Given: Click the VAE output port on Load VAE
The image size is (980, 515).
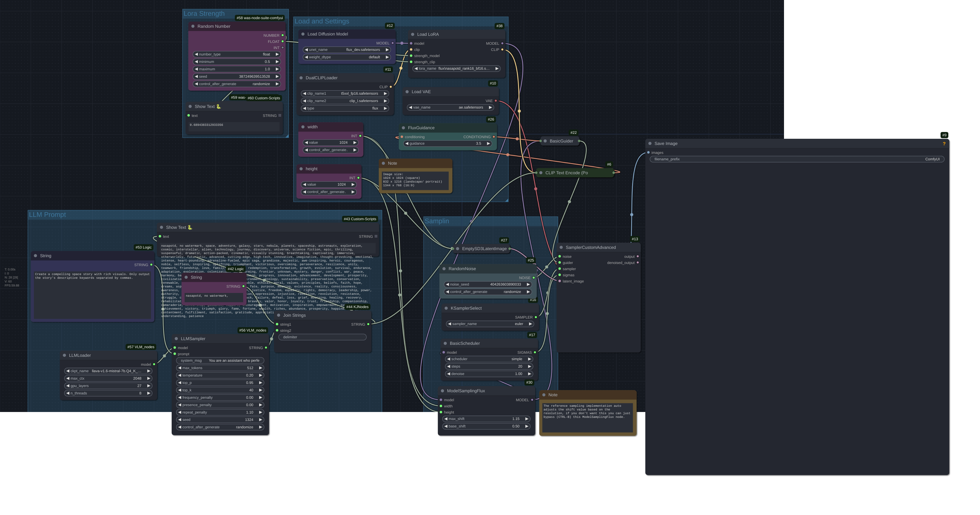Looking at the screenshot, I should tap(496, 101).
